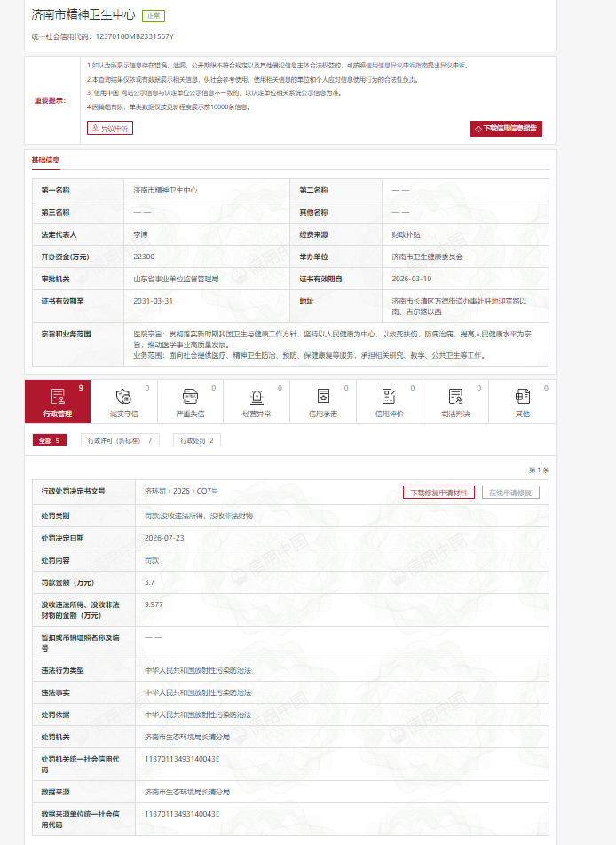Click 处罚机关 value 济南市生态环境局长清分局
This screenshot has width=616, height=845.
tap(187, 737)
